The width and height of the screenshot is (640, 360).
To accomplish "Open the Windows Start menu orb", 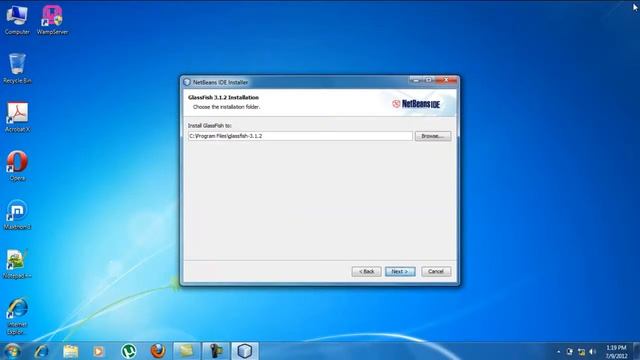I will coord(12,351).
